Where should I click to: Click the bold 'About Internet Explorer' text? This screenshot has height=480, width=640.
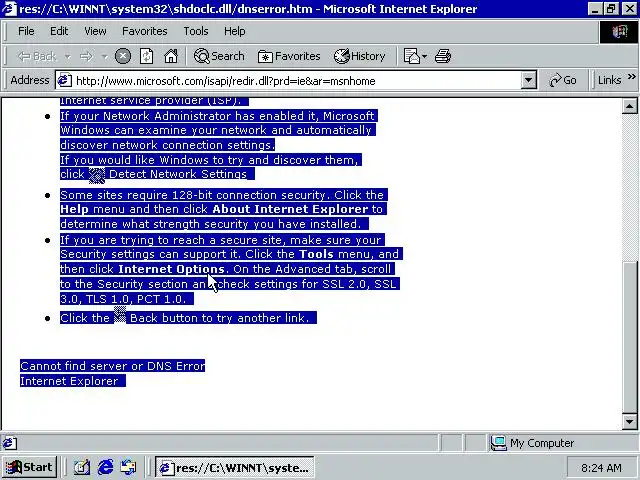[x=290, y=209]
